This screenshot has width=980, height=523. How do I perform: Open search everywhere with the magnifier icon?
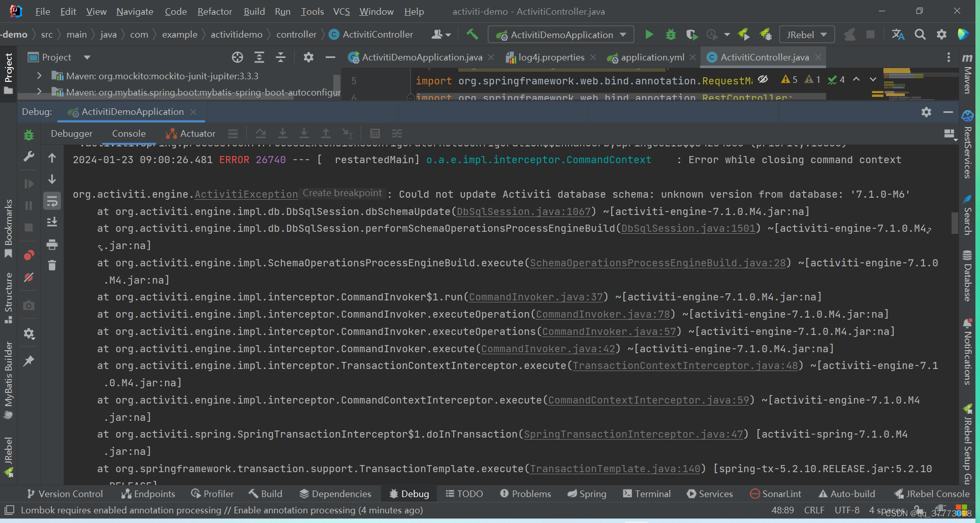click(920, 34)
